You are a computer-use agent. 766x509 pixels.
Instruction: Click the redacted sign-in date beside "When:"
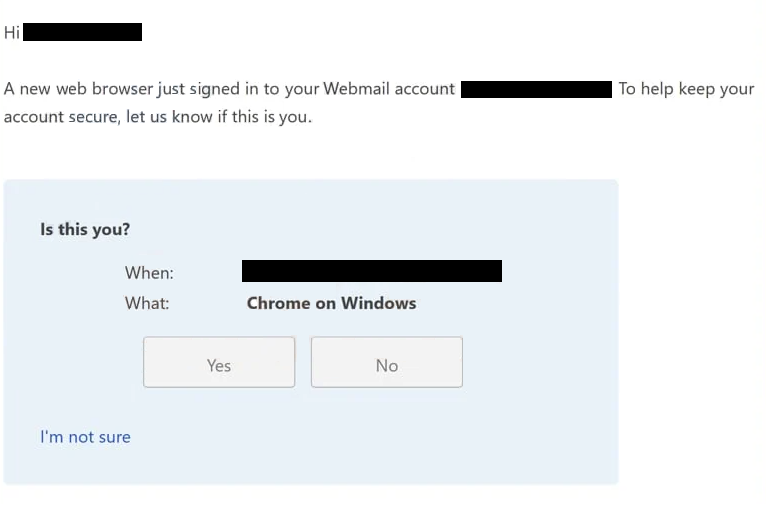click(x=372, y=271)
